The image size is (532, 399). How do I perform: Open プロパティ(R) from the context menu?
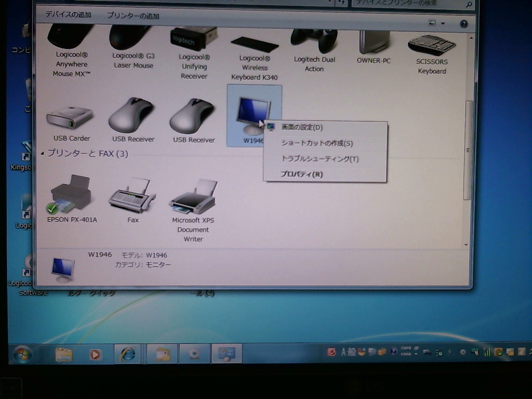click(325, 174)
